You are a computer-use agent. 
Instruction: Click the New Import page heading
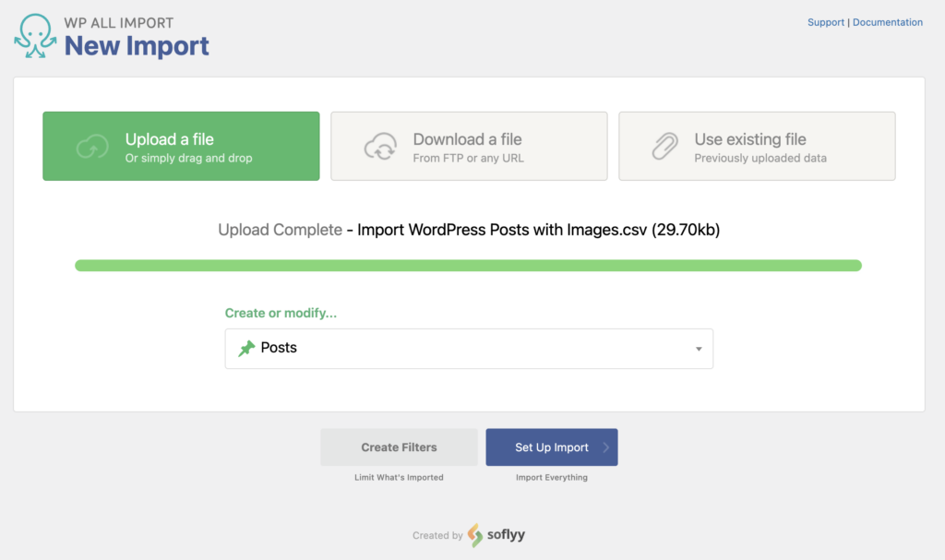pos(137,45)
